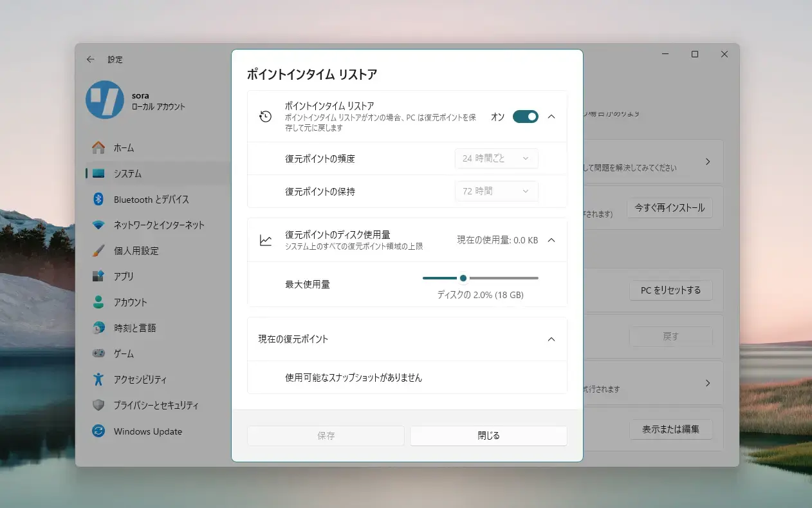Click the 最大使用量 slider handle
Screen dimensions: 812x508
point(463,278)
